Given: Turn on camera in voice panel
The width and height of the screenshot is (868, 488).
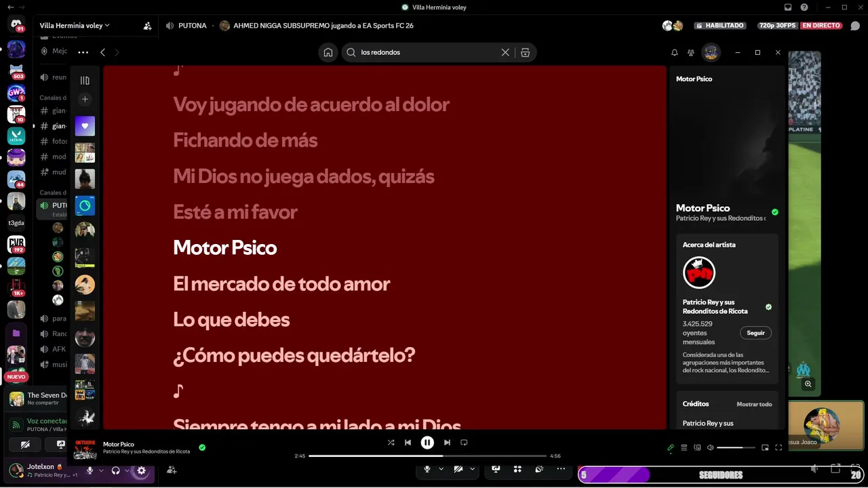Looking at the screenshot, I should pyautogui.click(x=26, y=445).
